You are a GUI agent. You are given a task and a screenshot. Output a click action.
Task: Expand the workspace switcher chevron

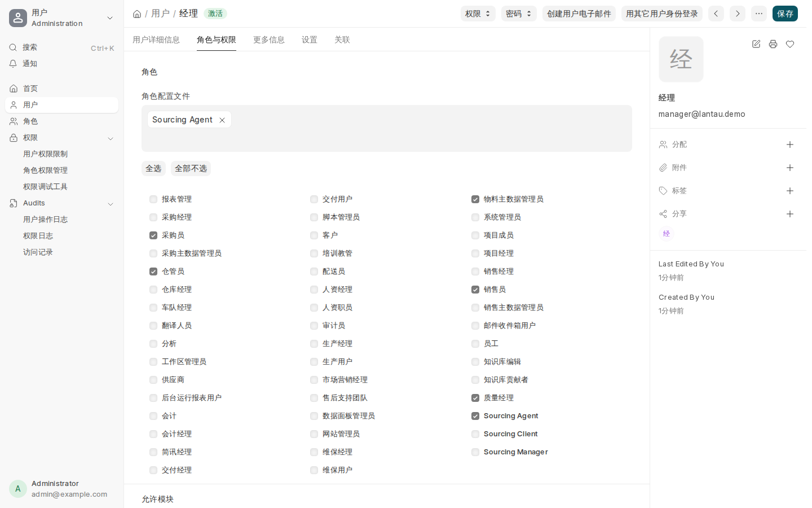click(110, 18)
